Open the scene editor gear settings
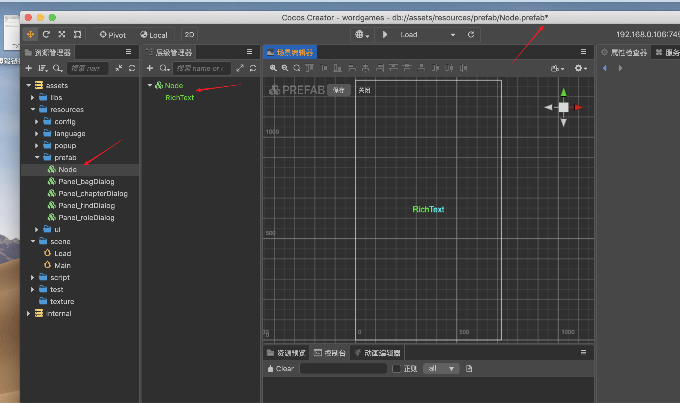 coord(579,68)
